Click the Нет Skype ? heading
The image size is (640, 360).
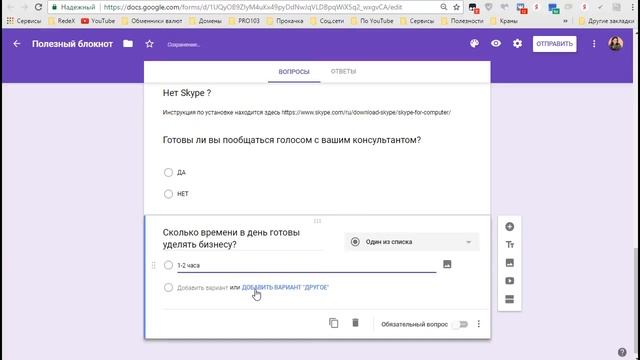(187, 93)
